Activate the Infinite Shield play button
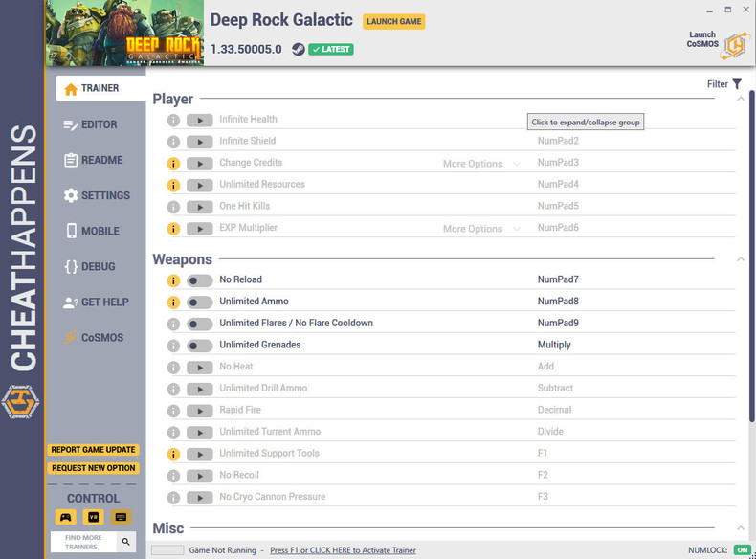756x559 pixels. pyautogui.click(x=200, y=142)
